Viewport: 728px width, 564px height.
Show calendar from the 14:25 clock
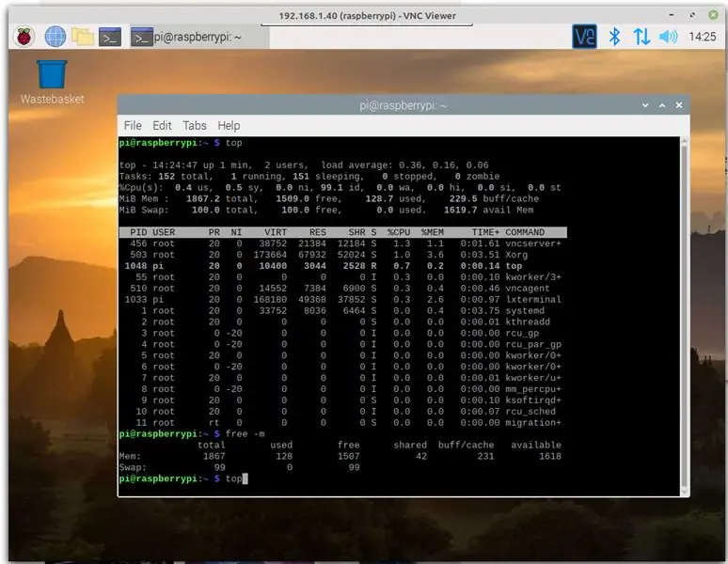(702, 37)
